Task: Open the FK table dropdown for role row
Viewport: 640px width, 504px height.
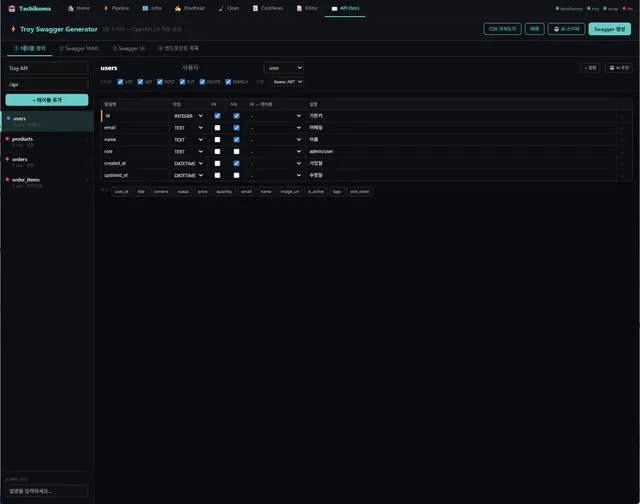Action: [x=276, y=151]
